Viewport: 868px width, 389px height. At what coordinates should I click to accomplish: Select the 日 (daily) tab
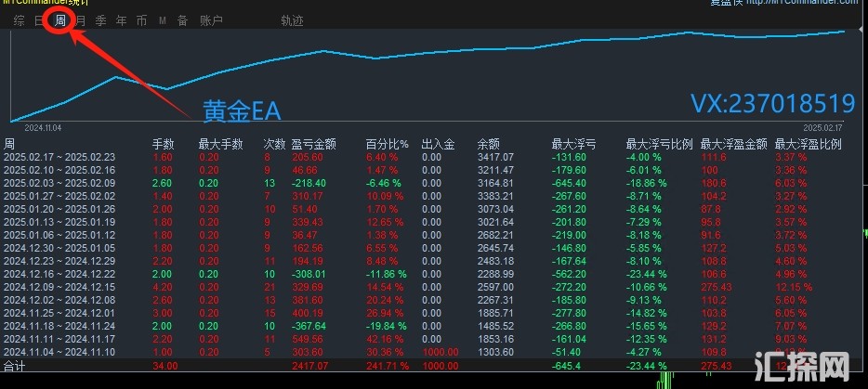[39, 19]
